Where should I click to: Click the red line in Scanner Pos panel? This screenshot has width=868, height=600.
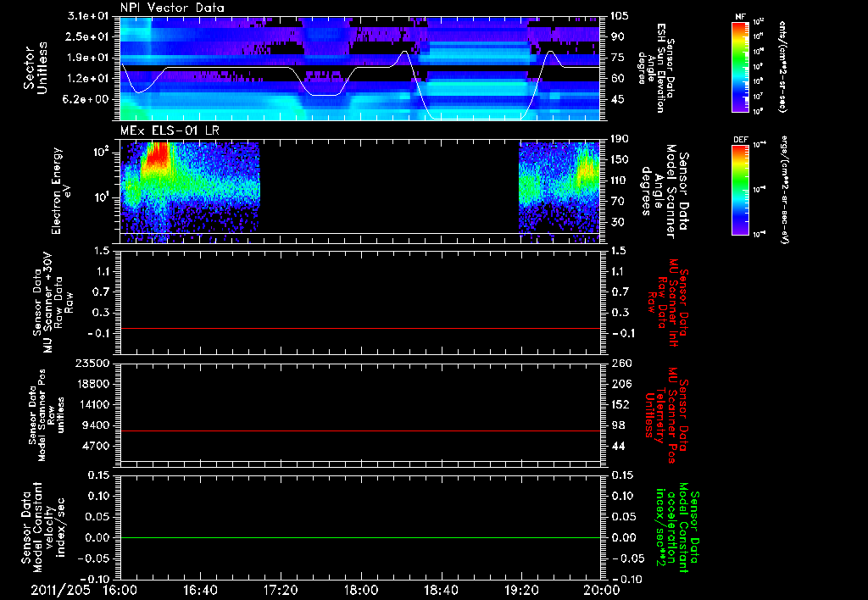[x=359, y=431]
